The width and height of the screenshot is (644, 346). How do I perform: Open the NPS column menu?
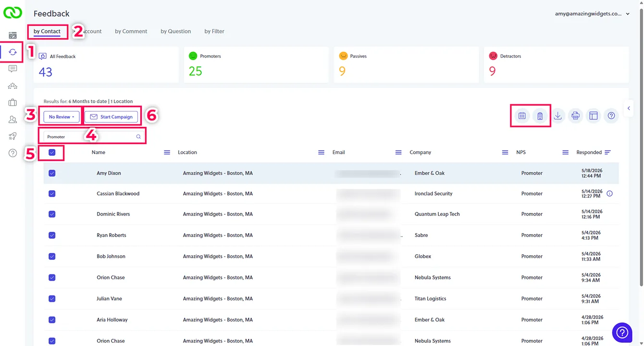(x=566, y=152)
